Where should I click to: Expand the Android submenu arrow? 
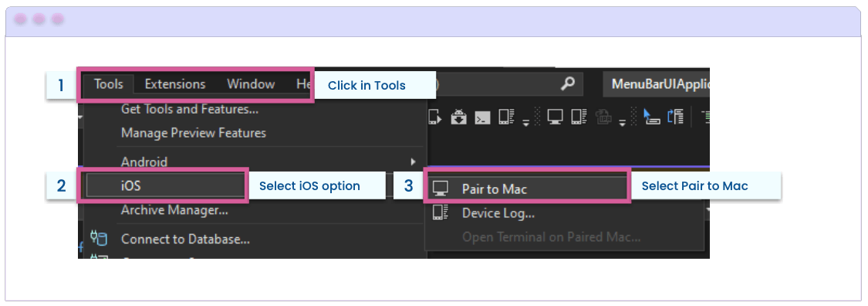(x=413, y=161)
